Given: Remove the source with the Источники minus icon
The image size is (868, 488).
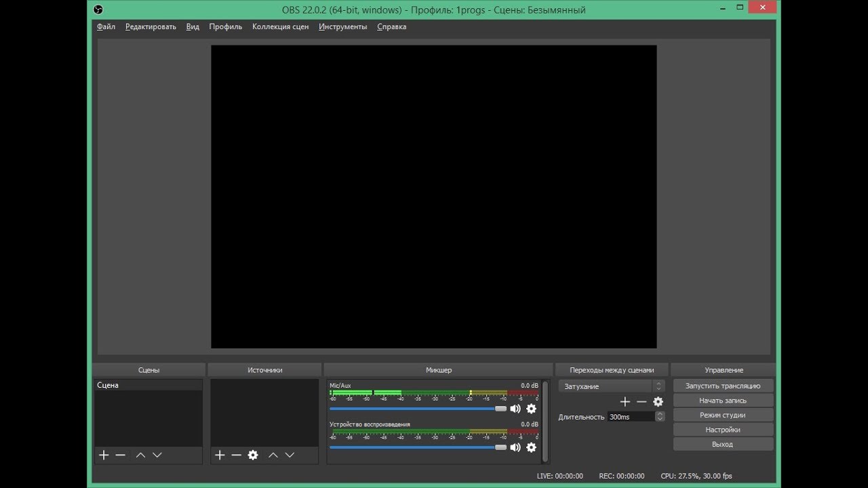Looking at the screenshot, I should tap(237, 455).
